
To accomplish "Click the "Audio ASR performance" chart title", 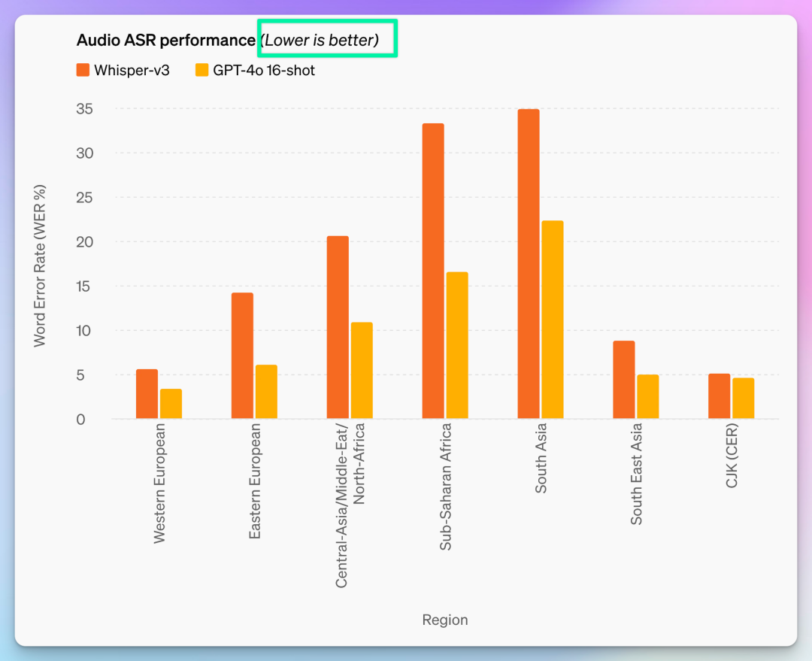I will point(165,40).
